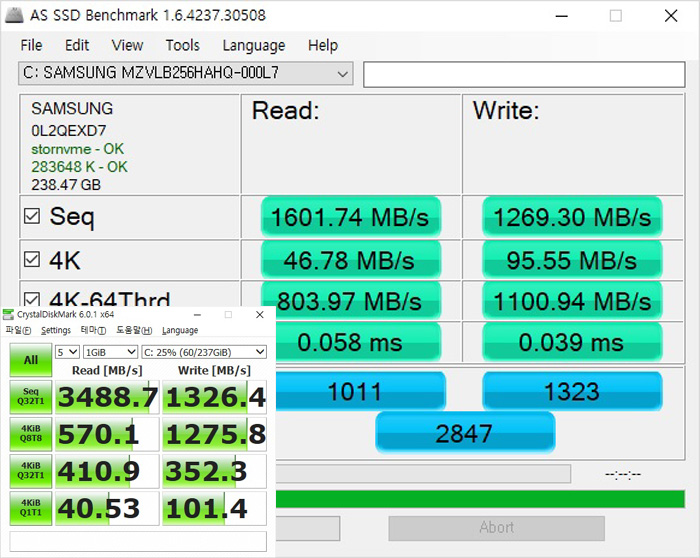Screen dimensions: 700x558
Task: Click the AS SSD Benchmark title bar icon
Action: [14, 16]
